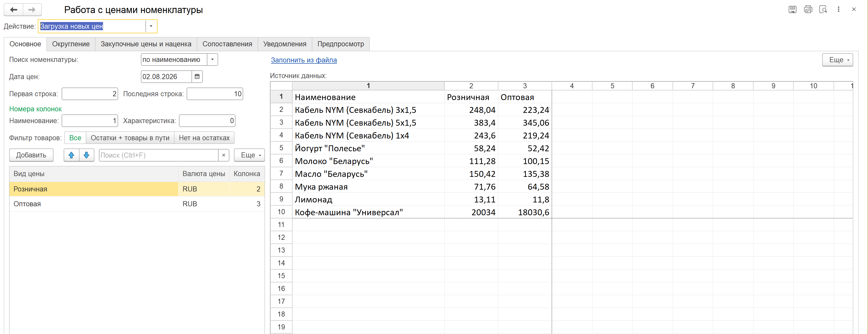Open the Сопоставления tab
The height and width of the screenshot is (334, 868).
(x=227, y=44)
